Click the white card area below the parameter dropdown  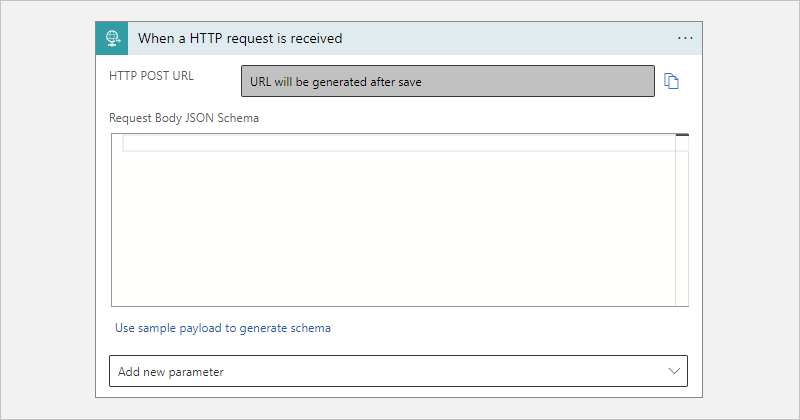pos(398,394)
